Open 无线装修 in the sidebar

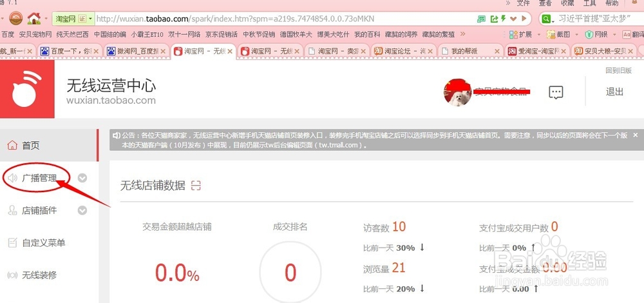click(39, 275)
